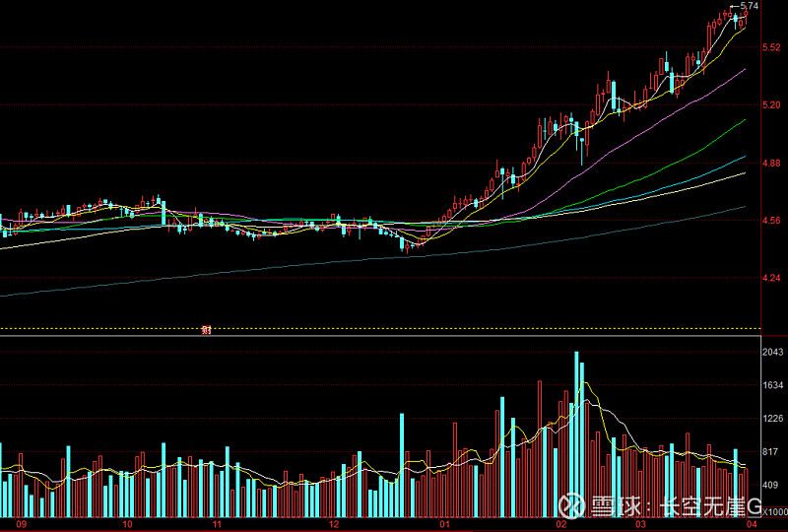Select the 02 month marker on timeline

pos(560,525)
